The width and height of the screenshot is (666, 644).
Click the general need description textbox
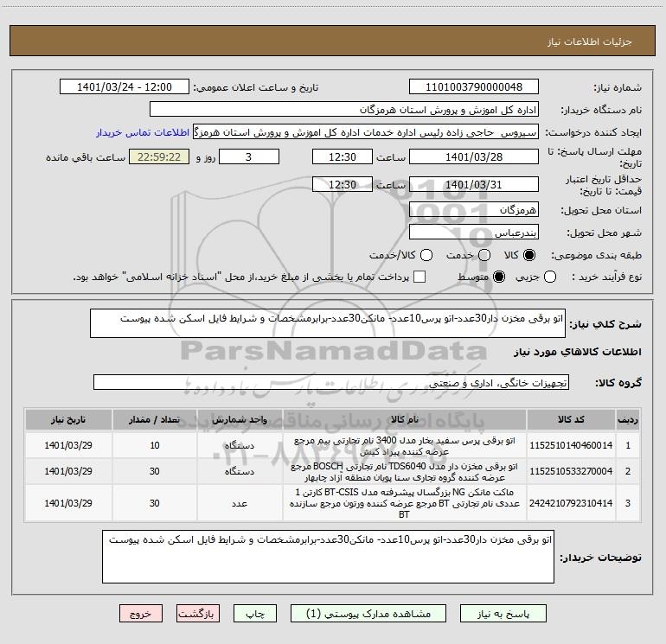(x=328, y=323)
